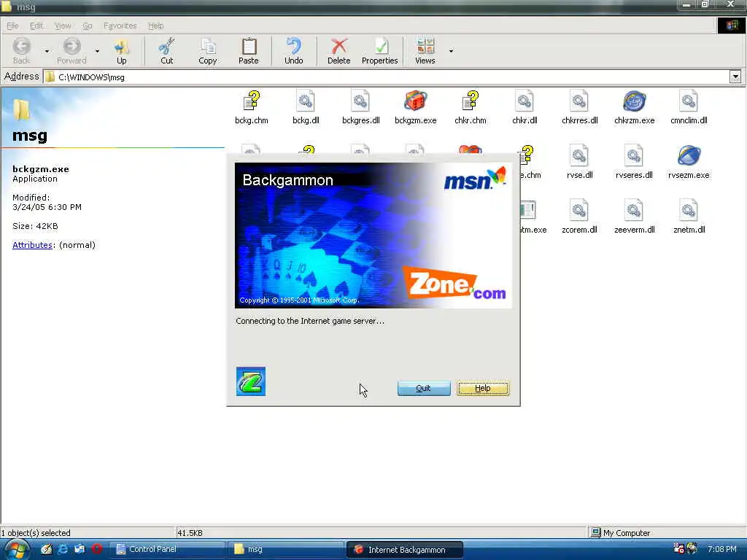The height and width of the screenshot is (560, 747).
Task: Switch to the msg taskbar button
Action: pos(285,549)
